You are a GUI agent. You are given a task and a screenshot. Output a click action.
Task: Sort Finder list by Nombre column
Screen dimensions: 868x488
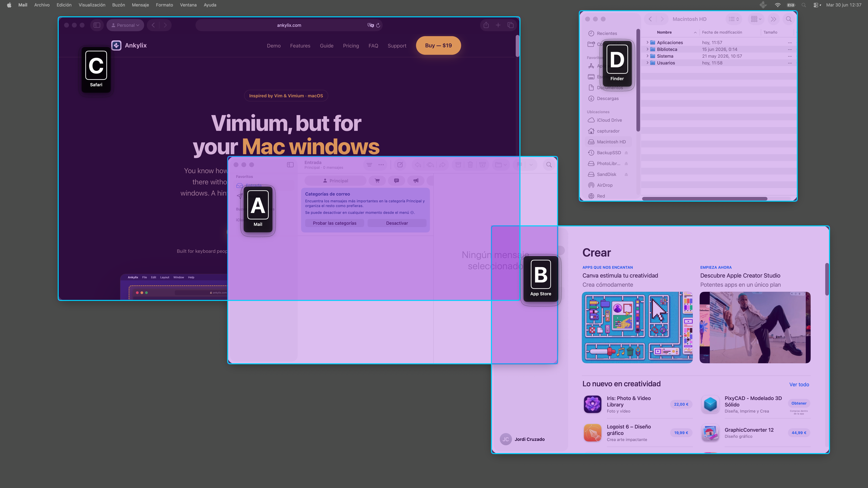pos(664,32)
